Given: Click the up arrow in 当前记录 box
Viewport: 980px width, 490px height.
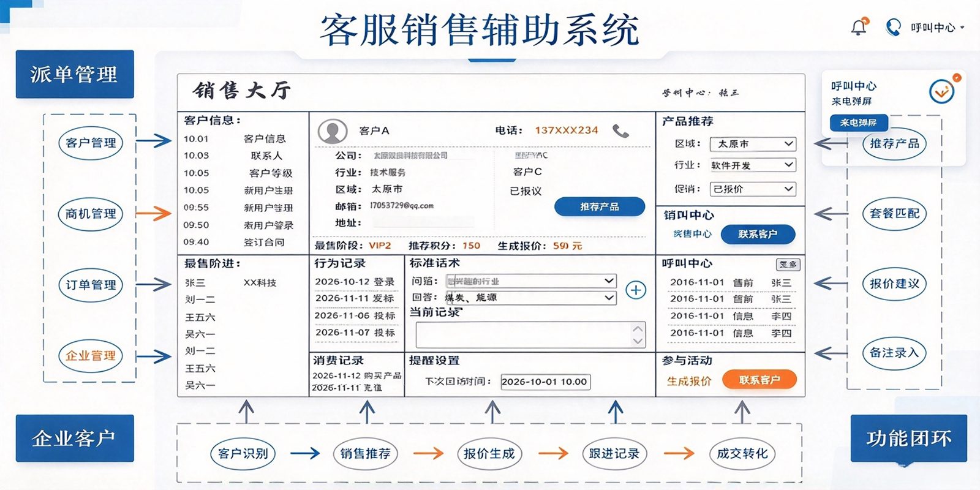Looking at the screenshot, I should pyautogui.click(x=638, y=328).
